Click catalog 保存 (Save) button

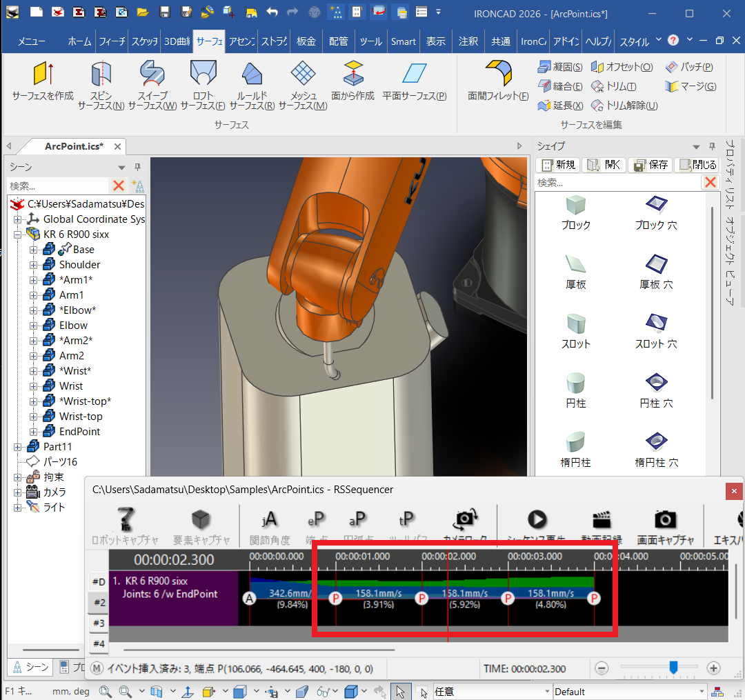point(650,165)
